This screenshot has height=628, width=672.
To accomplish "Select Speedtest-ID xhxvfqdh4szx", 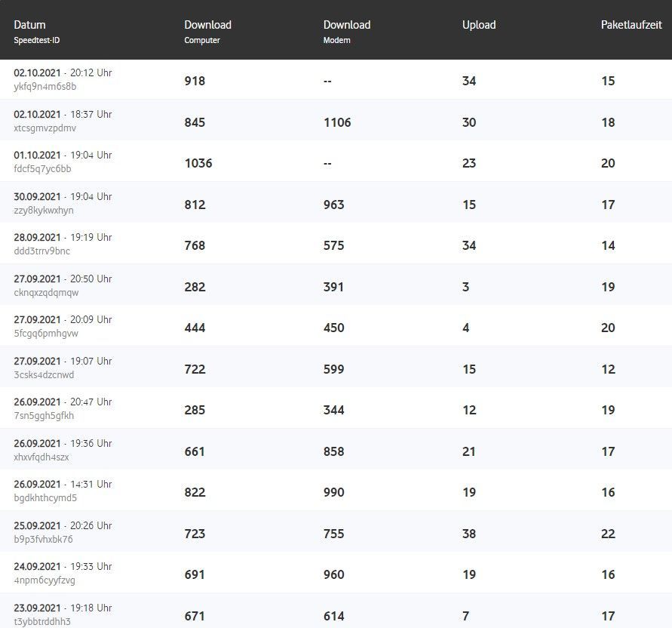I will pos(41,457).
